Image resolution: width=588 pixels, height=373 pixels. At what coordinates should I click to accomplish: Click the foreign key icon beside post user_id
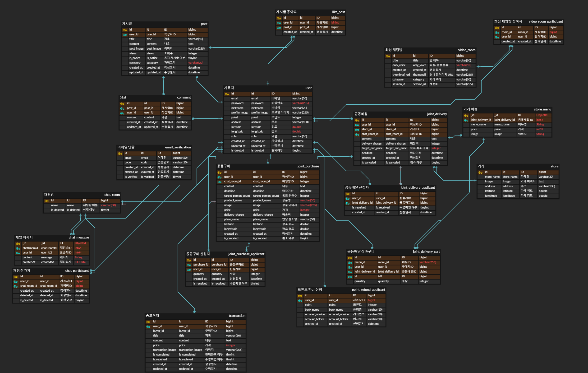124,35
